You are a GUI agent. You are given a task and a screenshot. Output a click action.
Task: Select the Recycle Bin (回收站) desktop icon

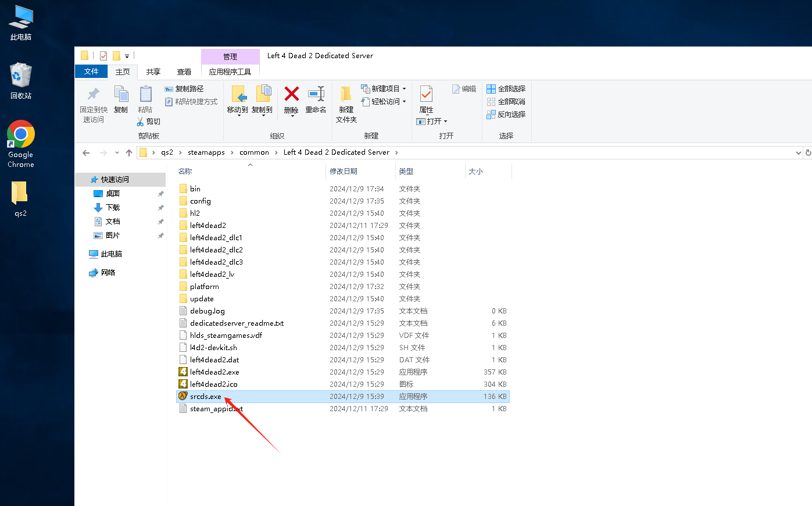[x=21, y=81]
